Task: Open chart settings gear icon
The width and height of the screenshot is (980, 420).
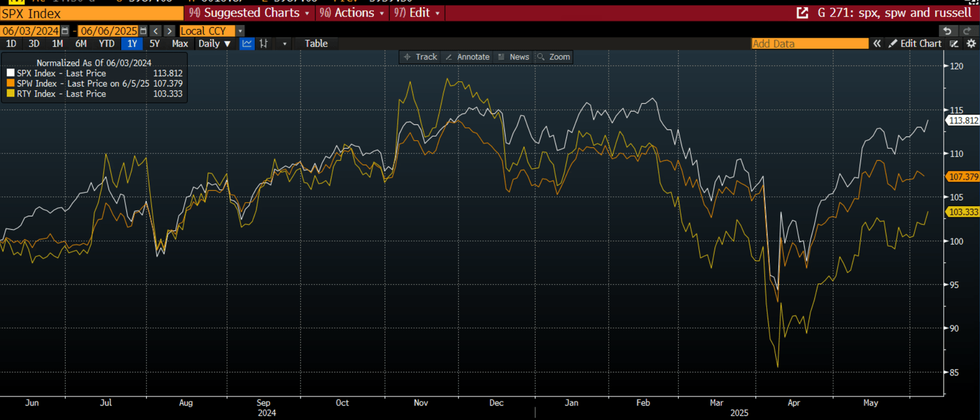Action: (971, 43)
